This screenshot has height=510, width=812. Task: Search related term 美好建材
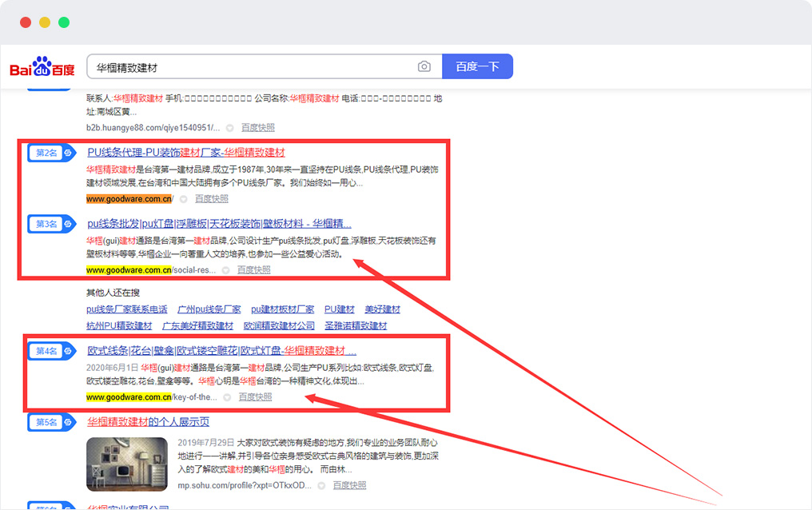[x=383, y=309]
